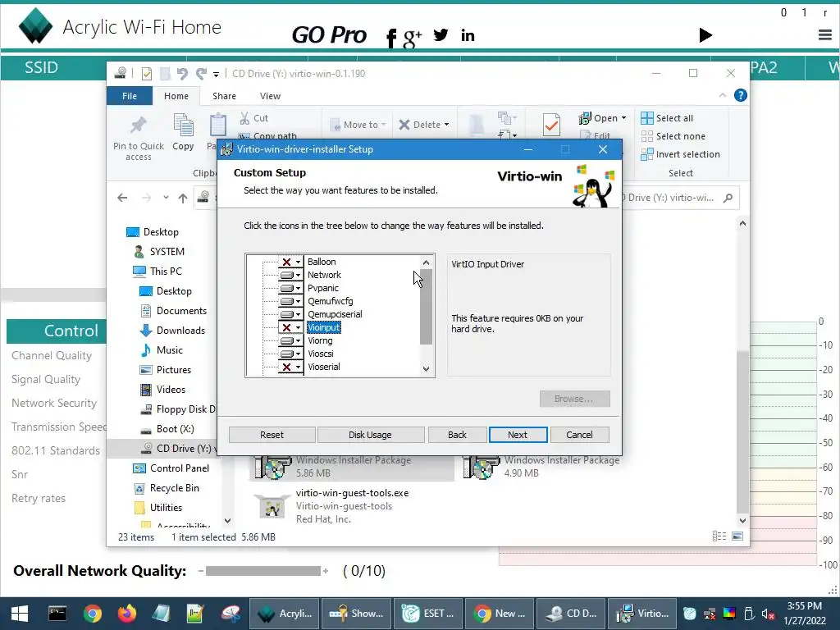The image size is (840, 630).
Task: Switch to Home tab in Explorer
Action: point(176,96)
